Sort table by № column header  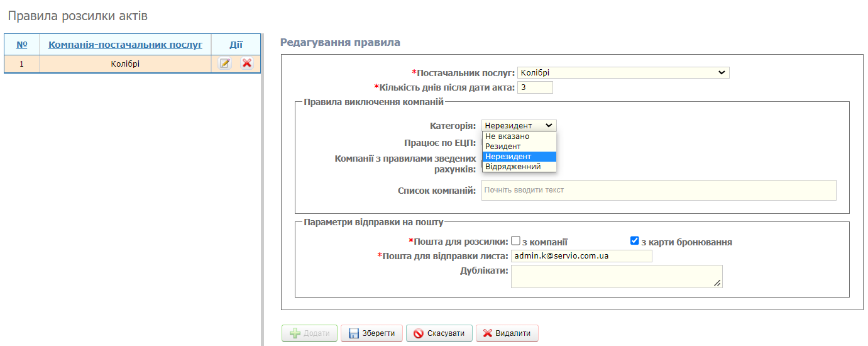click(x=21, y=45)
